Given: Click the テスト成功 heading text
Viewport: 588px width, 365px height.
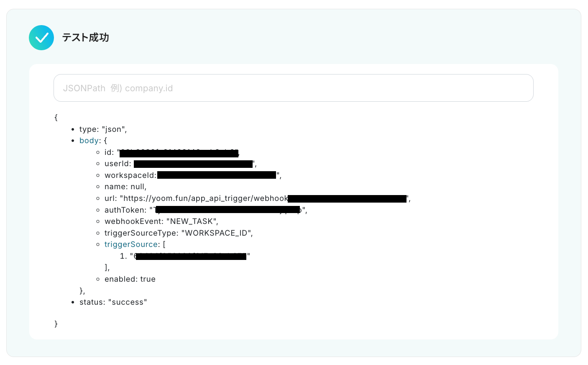Looking at the screenshot, I should pyautogui.click(x=86, y=38).
